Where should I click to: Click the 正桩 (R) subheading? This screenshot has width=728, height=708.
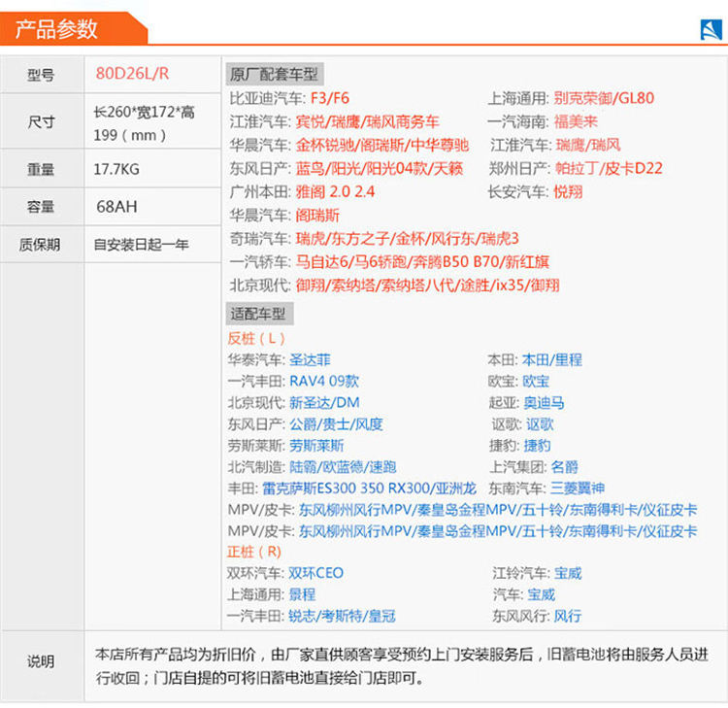point(254,552)
